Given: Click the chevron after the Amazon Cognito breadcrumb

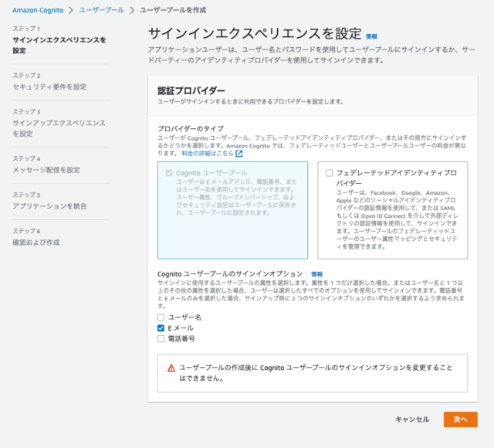Looking at the screenshot, I should (x=71, y=10).
